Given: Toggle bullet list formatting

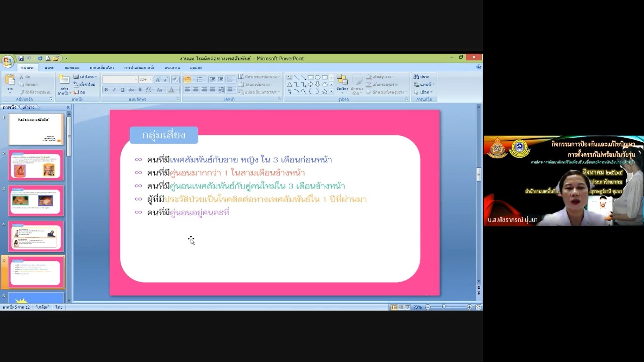Looking at the screenshot, I should point(187,79).
